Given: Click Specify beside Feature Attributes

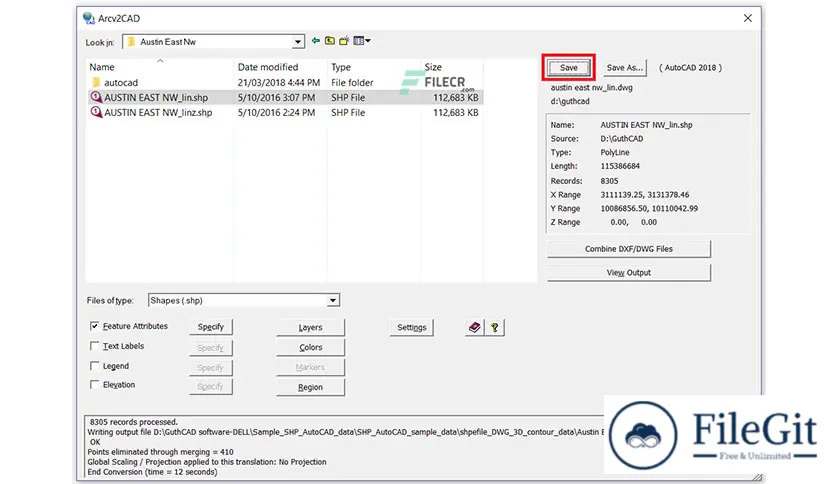Looking at the screenshot, I should (x=211, y=327).
